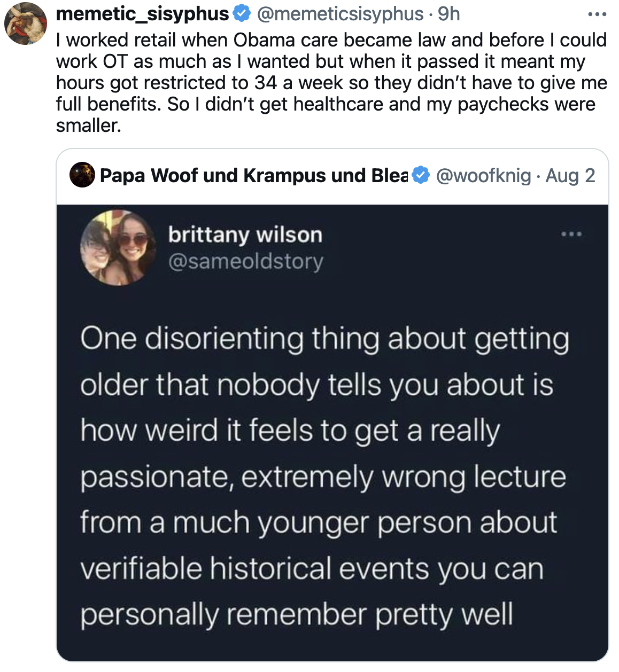Click the Aug 2 date on quoted tweet
619x672 pixels.
click(x=570, y=175)
